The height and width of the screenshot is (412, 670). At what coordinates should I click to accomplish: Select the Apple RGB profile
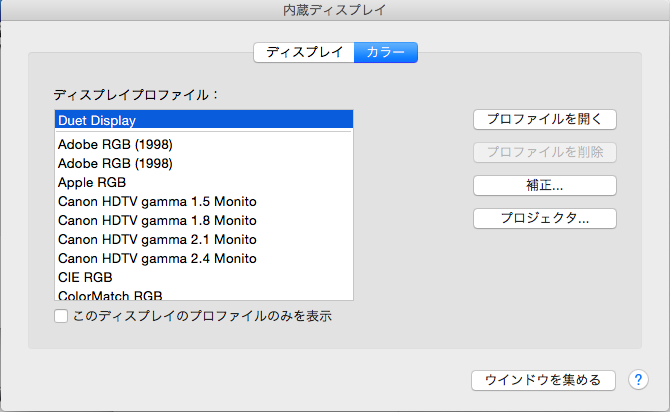click(x=204, y=183)
